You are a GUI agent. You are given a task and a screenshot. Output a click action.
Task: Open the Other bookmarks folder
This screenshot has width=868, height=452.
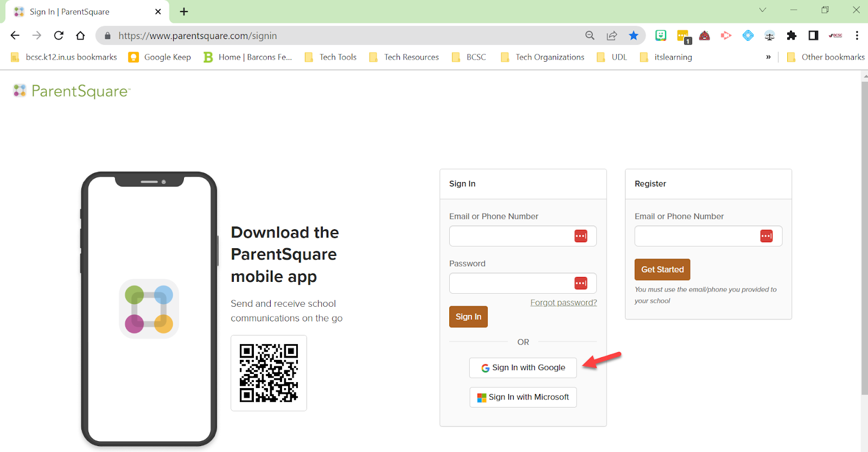click(826, 57)
